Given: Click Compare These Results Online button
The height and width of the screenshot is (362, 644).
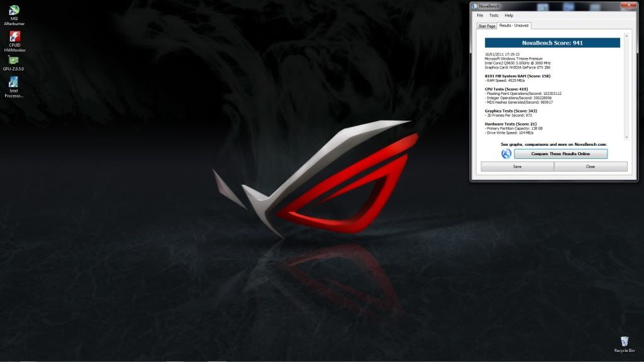Looking at the screenshot, I should 560,153.
